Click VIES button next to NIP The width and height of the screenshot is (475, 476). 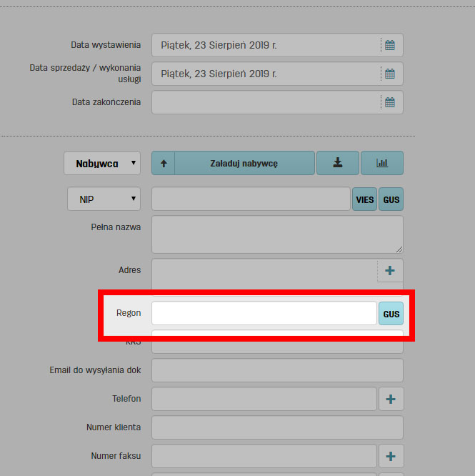click(364, 199)
